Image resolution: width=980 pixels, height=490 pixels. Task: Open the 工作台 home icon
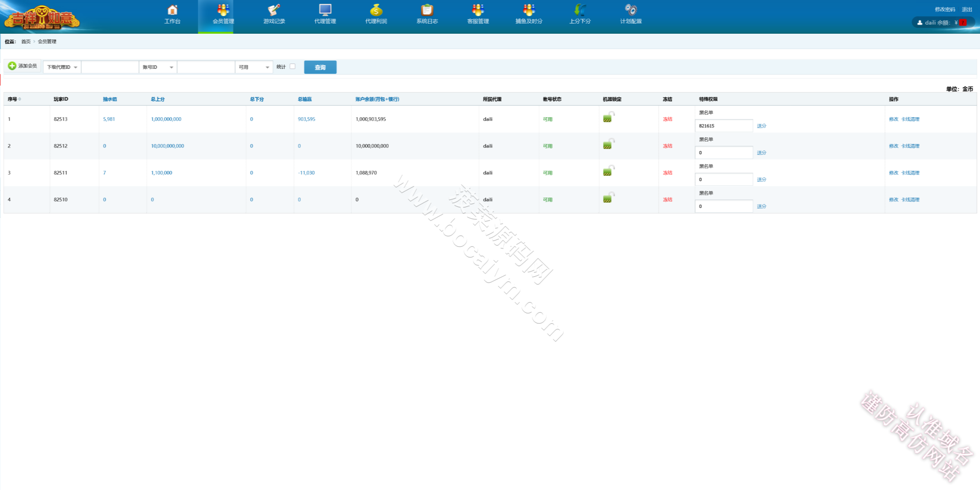[x=172, y=10]
